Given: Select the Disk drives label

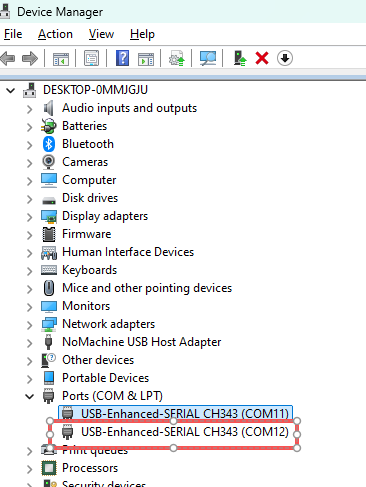Looking at the screenshot, I should [x=90, y=198].
